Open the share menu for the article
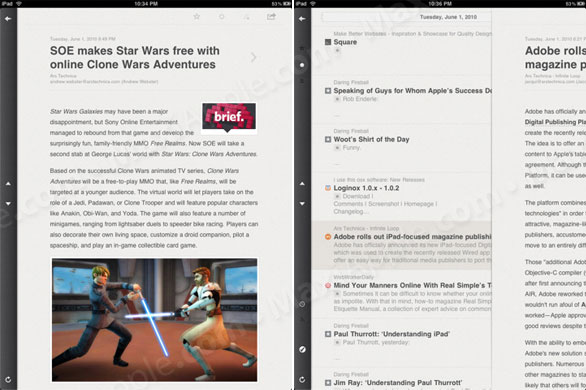Image resolution: width=586 pixels, height=390 pixels. 271,16
